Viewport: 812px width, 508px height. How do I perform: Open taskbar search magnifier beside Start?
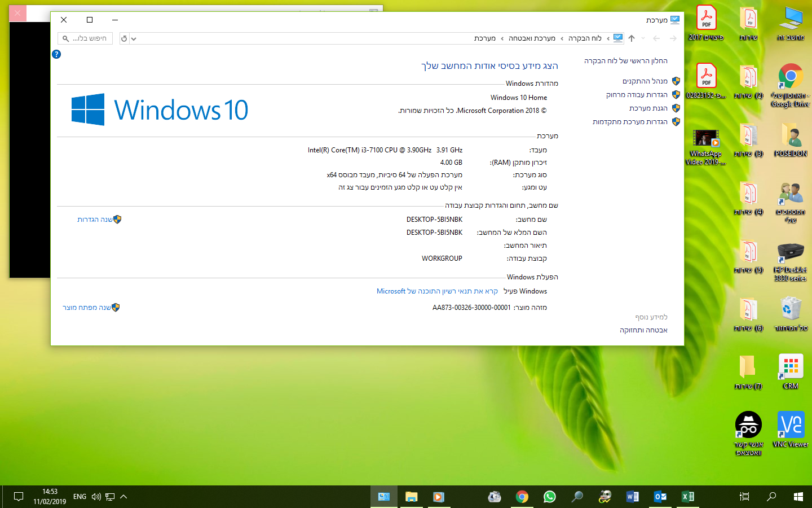point(771,497)
